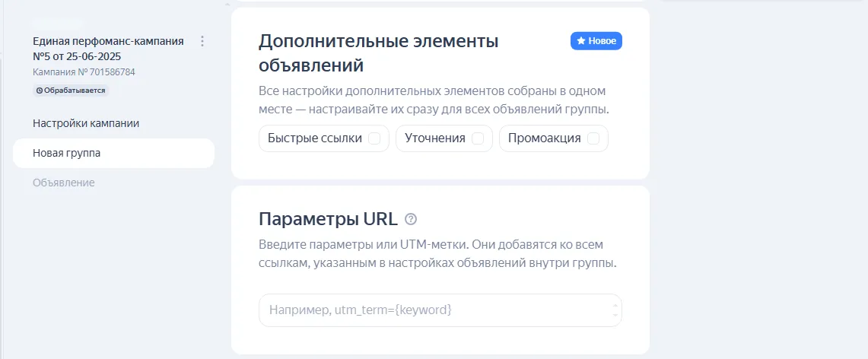
Task: Click the clock icon in Обрабатывается status
Action: [40, 91]
